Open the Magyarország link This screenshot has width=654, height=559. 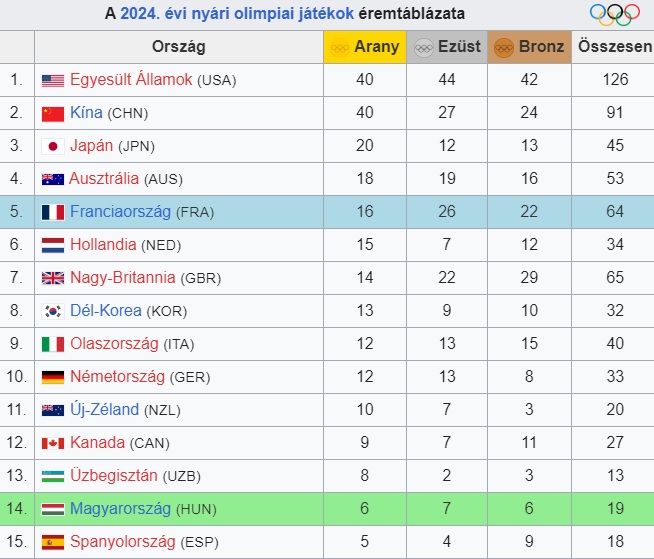coord(120,509)
